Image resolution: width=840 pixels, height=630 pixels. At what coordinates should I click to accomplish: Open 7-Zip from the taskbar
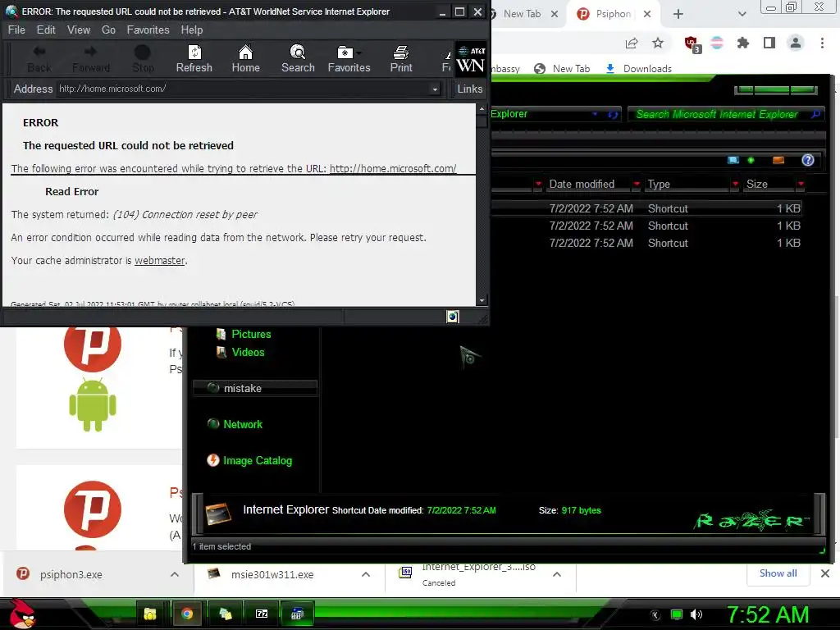[x=262, y=614]
